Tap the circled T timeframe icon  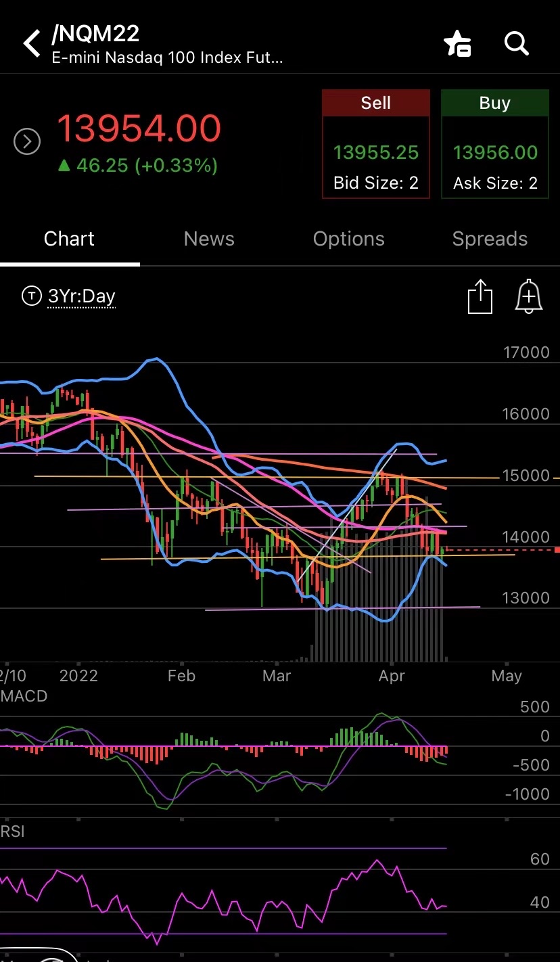(31, 296)
